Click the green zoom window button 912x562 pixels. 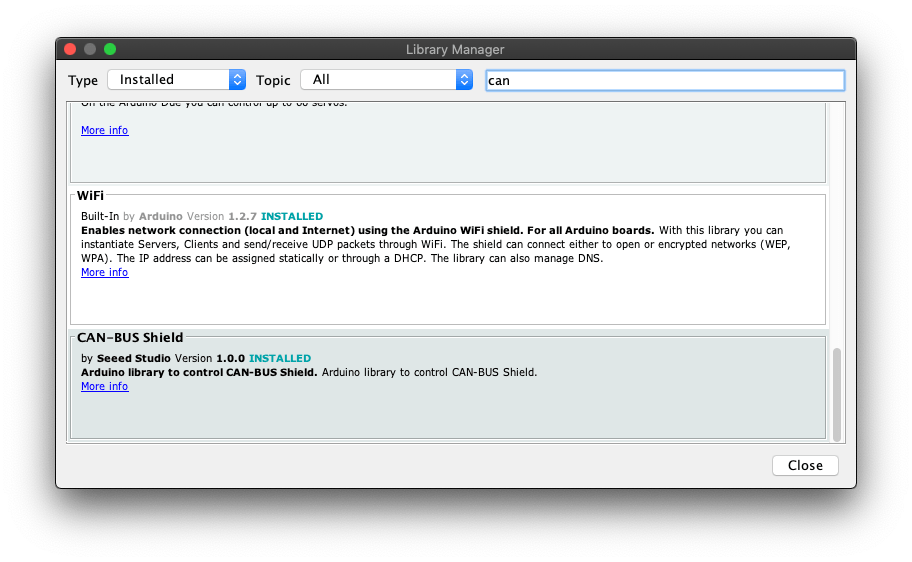110,49
